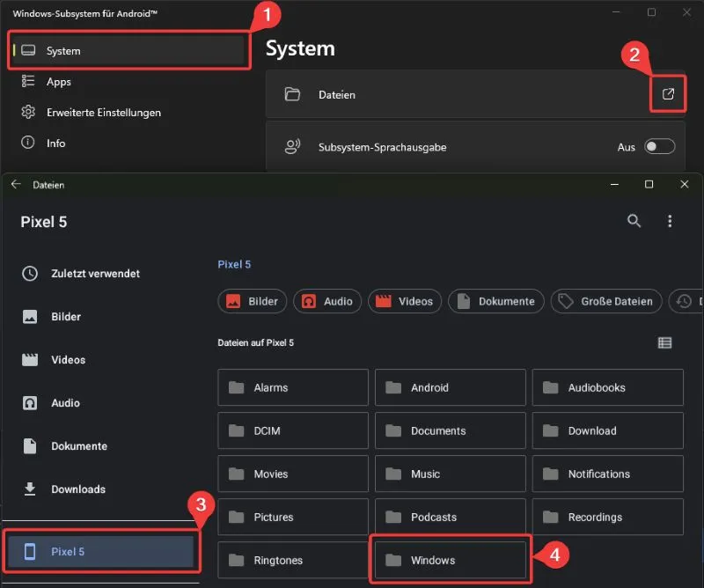704x588 pixels.
Task: Open Bilder in Files sidebar
Action: click(x=101, y=316)
